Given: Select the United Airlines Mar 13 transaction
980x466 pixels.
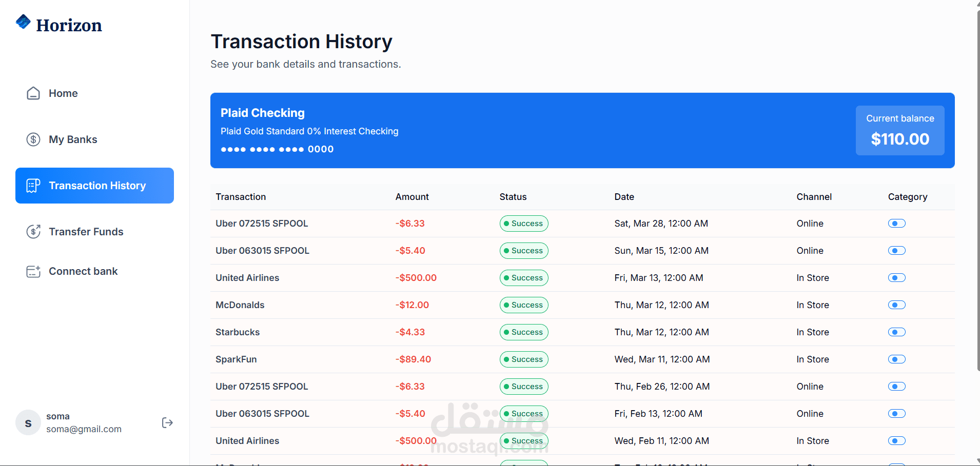Looking at the screenshot, I should (247, 278).
